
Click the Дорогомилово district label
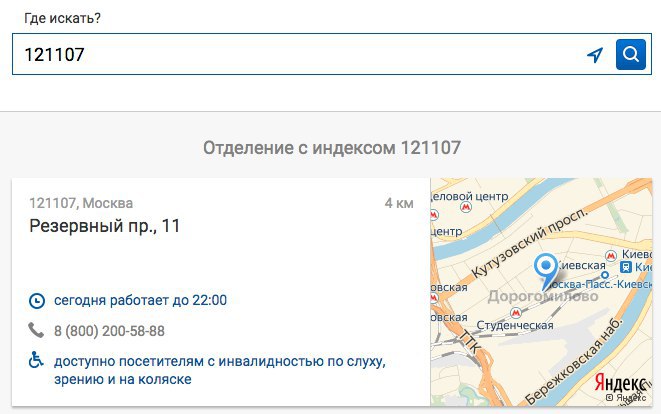(x=543, y=296)
